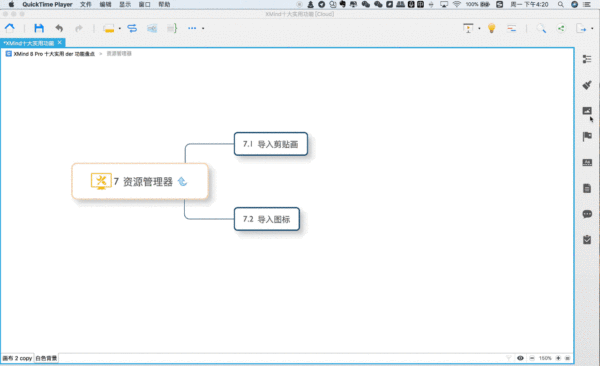Screen dimensions: 600x366
Task: Close the XMind十大实用功能 tab
Action: click(60, 42)
